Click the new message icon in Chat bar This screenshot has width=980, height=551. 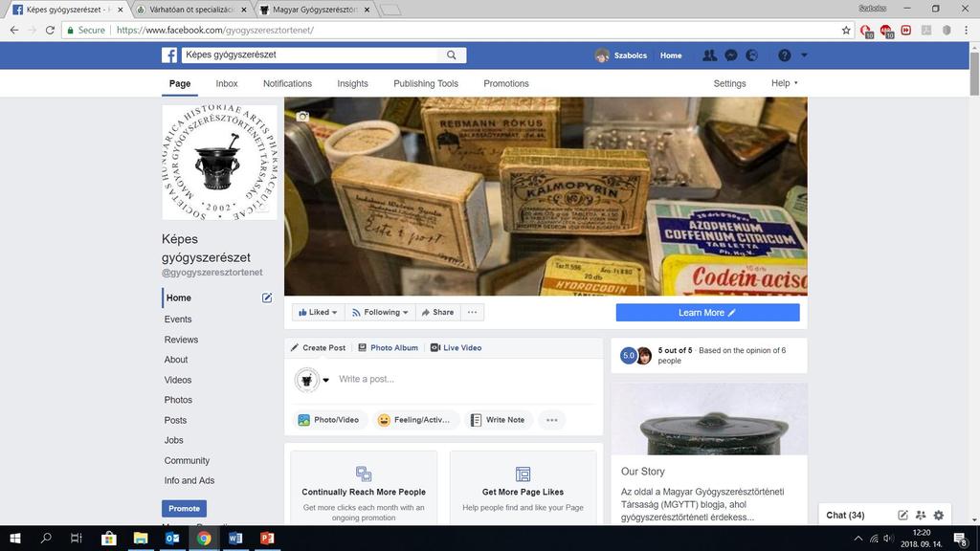902,515
